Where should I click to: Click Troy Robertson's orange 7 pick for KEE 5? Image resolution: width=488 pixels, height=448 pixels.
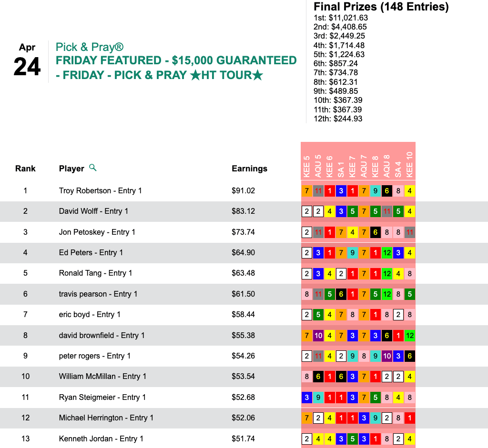tap(307, 191)
